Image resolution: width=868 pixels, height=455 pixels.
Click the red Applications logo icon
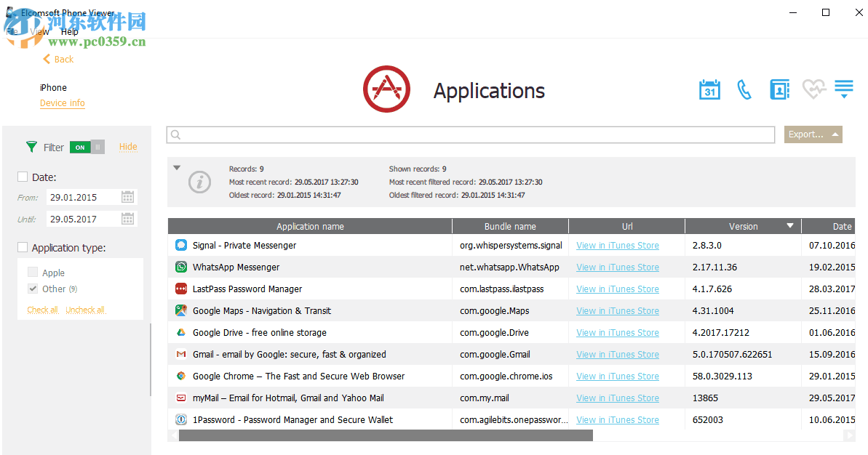pyautogui.click(x=386, y=89)
